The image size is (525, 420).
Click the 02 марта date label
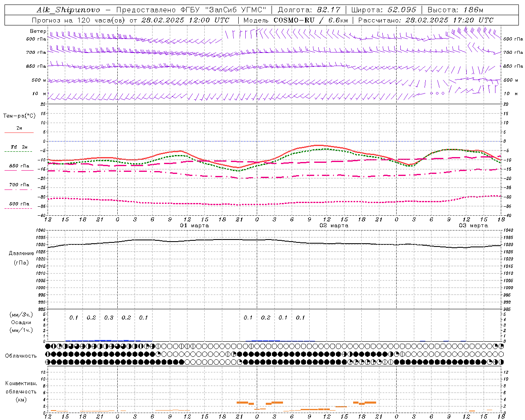point(334,226)
